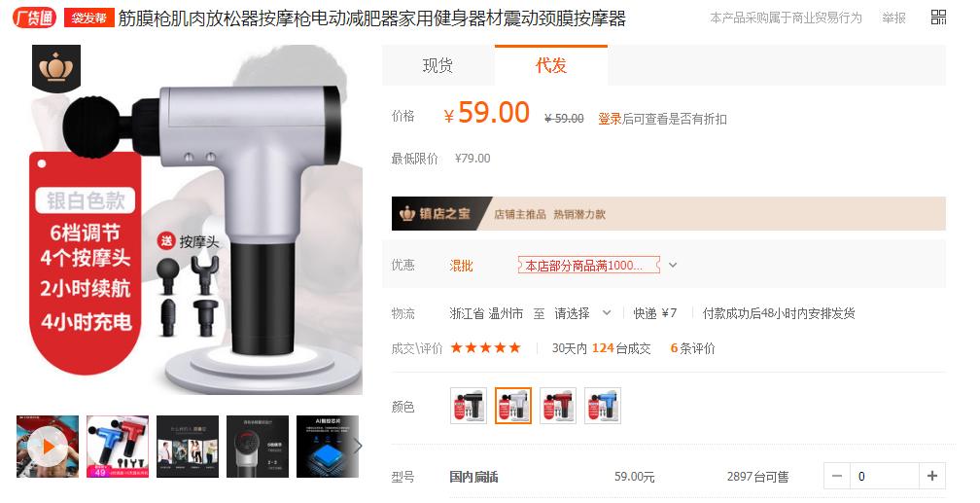Click the quantity input field
This screenshot has height=503, width=980.
coord(885,476)
